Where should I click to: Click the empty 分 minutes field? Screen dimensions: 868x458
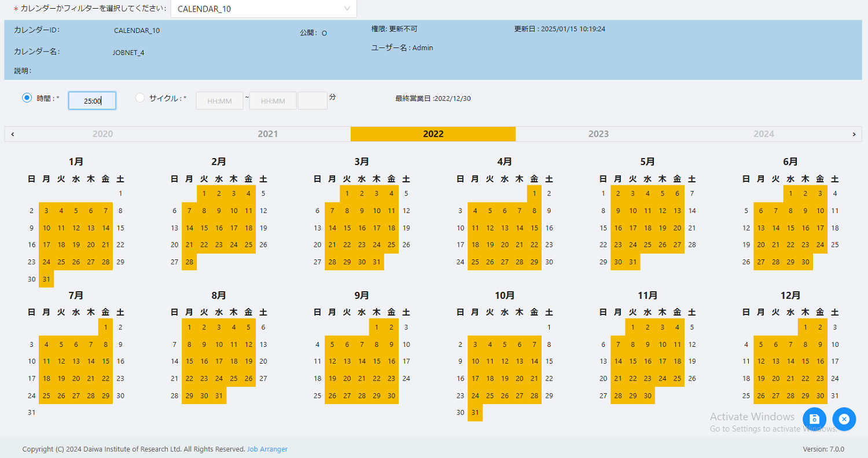(x=312, y=100)
